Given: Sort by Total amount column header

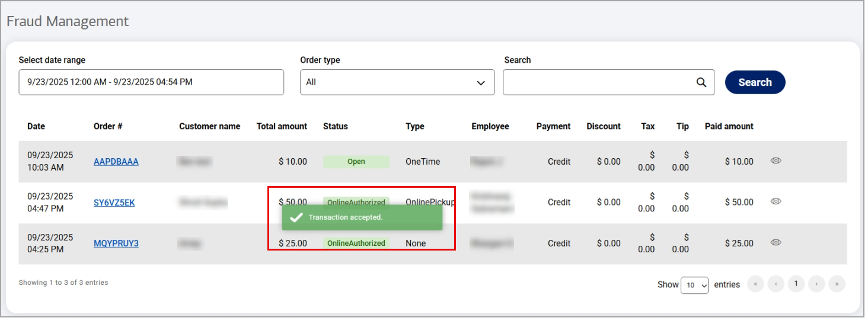Looking at the screenshot, I should (x=282, y=126).
